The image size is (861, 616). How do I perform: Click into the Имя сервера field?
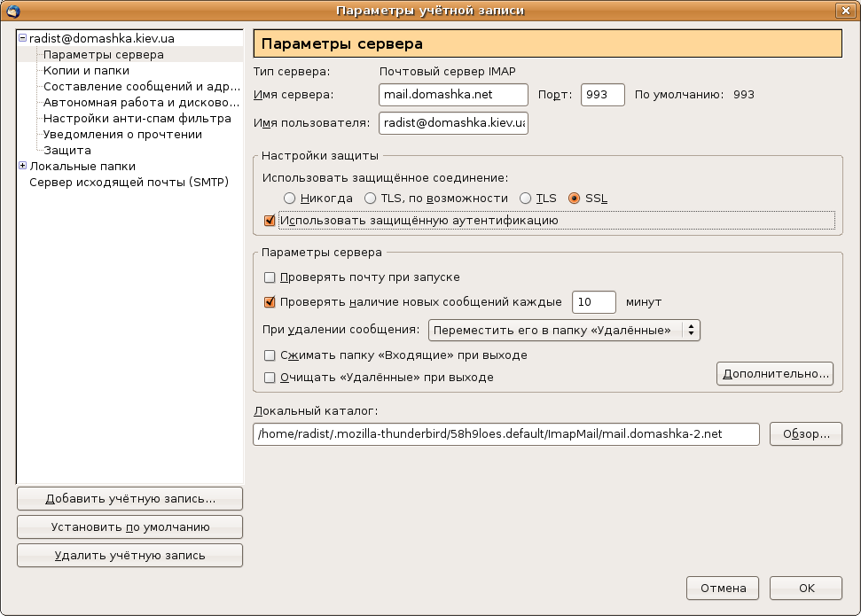pos(453,95)
